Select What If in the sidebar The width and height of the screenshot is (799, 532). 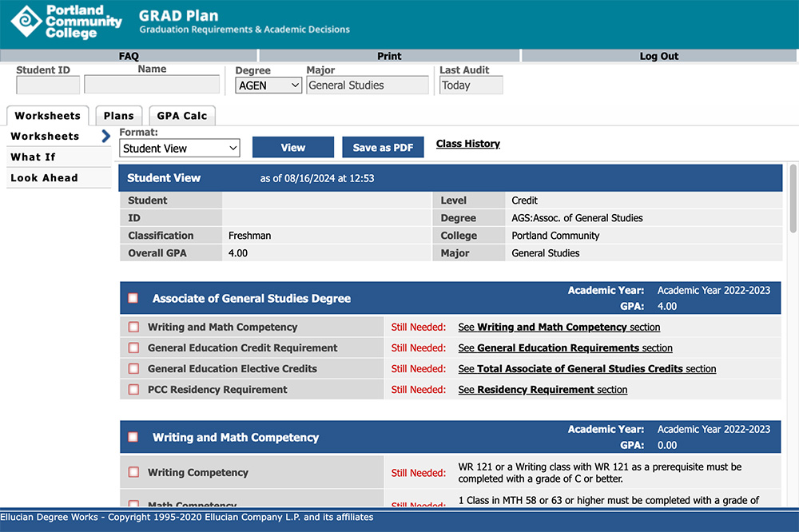[34, 157]
